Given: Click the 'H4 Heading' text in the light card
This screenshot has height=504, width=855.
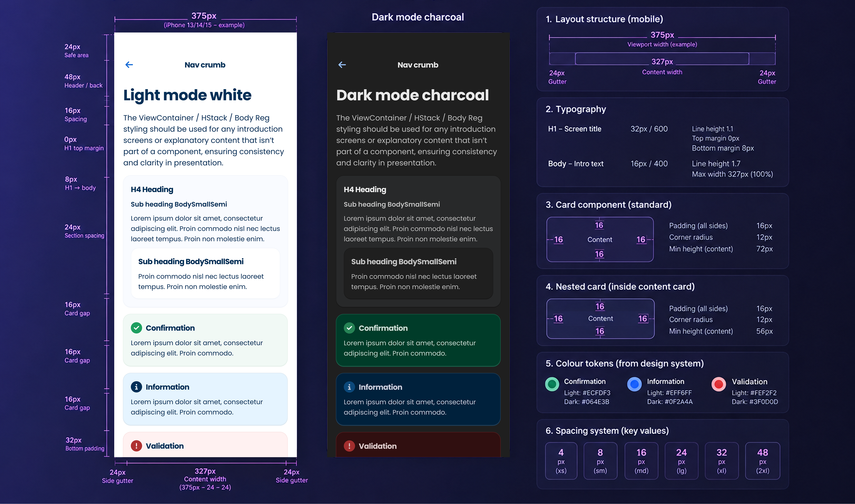Looking at the screenshot, I should click(152, 190).
